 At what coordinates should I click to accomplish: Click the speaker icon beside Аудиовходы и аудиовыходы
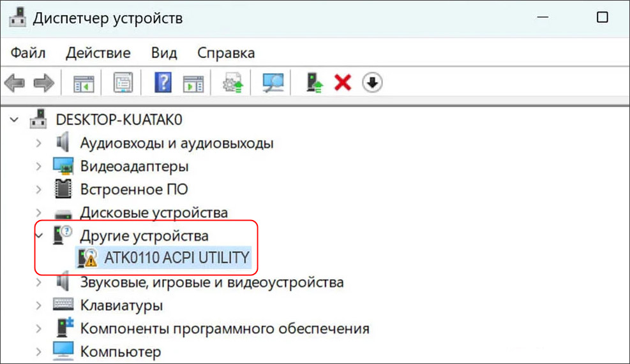coord(63,142)
